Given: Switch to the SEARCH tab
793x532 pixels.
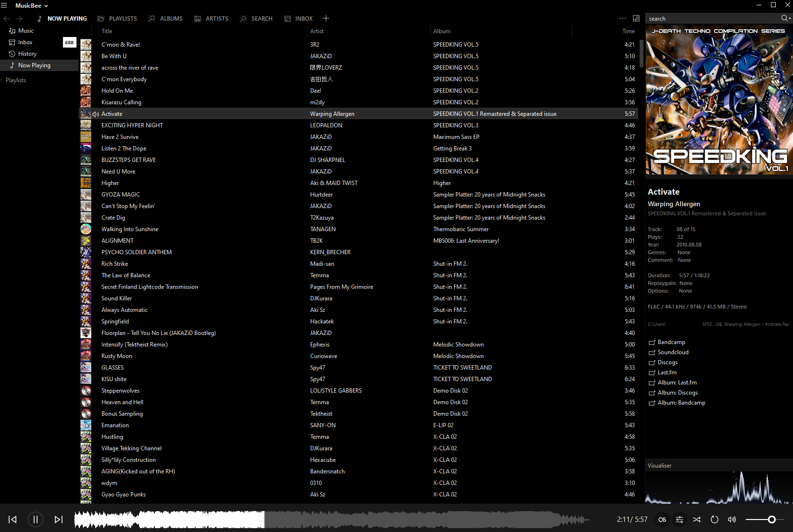Looking at the screenshot, I should (x=256, y=19).
